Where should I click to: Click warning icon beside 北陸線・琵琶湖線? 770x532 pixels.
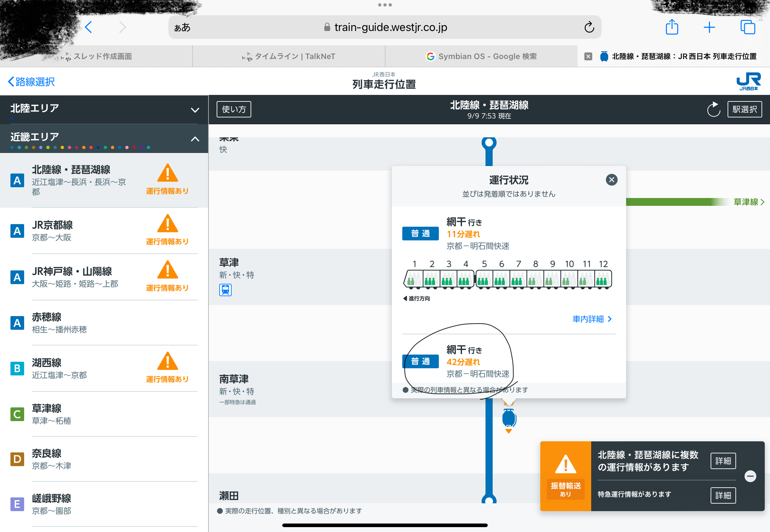coord(167,173)
